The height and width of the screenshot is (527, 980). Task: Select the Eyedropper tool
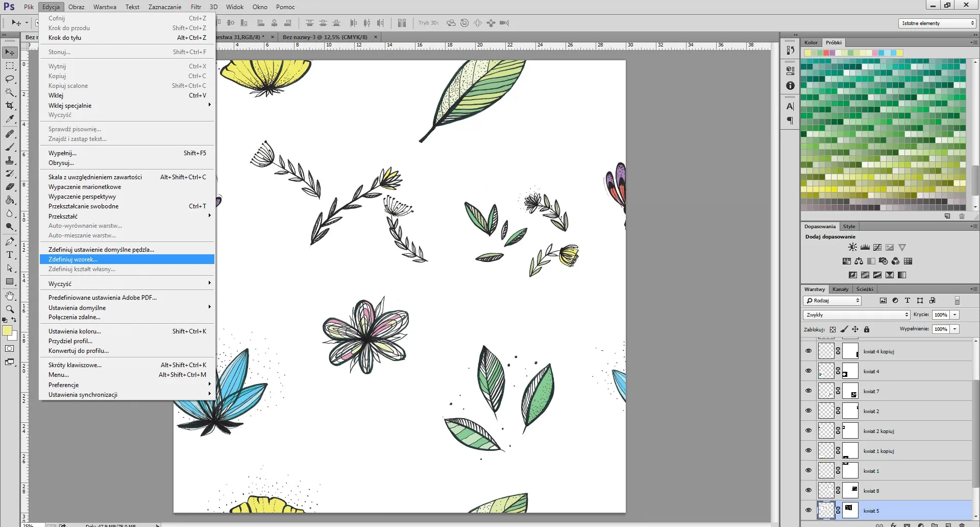point(10,119)
